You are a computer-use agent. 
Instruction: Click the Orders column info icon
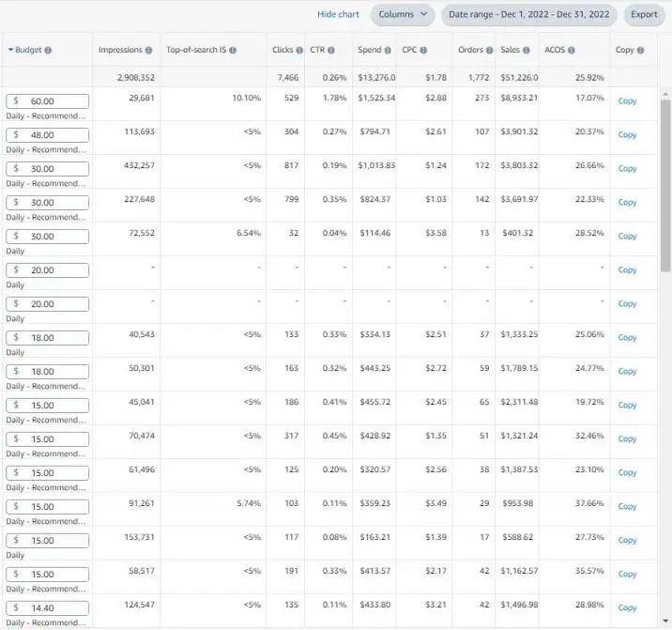489,50
